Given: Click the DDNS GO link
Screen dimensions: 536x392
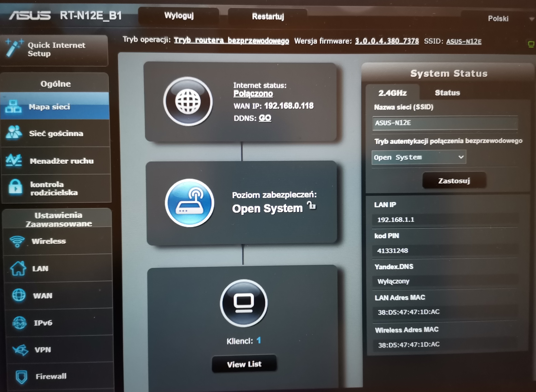Looking at the screenshot, I should coord(265,118).
